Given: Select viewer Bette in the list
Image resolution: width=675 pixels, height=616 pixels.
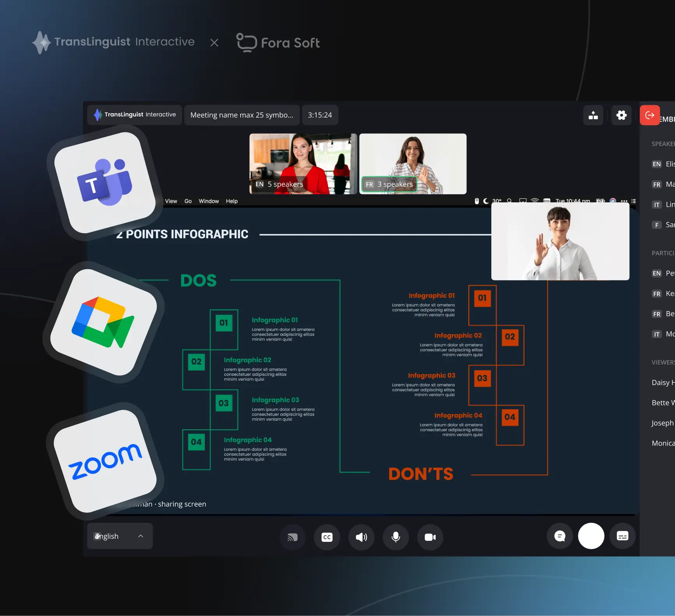Looking at the screenshot, I should (x=663, y=403).
